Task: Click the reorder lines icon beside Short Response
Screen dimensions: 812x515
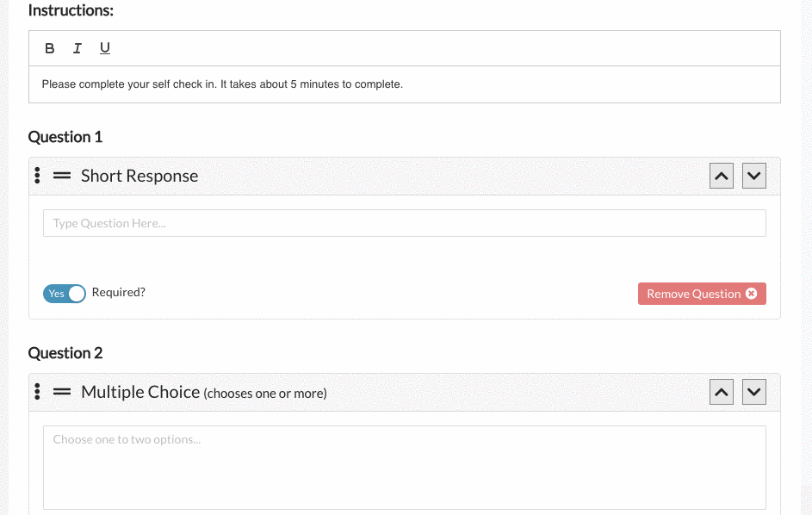Action: 61,175
